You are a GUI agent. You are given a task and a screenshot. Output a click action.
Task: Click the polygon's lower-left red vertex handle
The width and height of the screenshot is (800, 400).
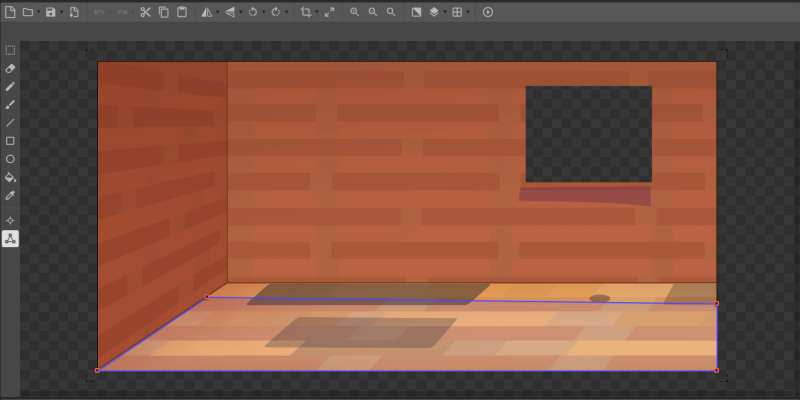pos(97,370)
